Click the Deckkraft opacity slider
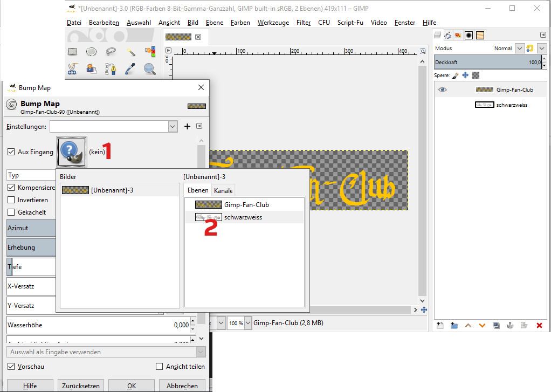Screen dimensions: 551x392 coord(488,62)
